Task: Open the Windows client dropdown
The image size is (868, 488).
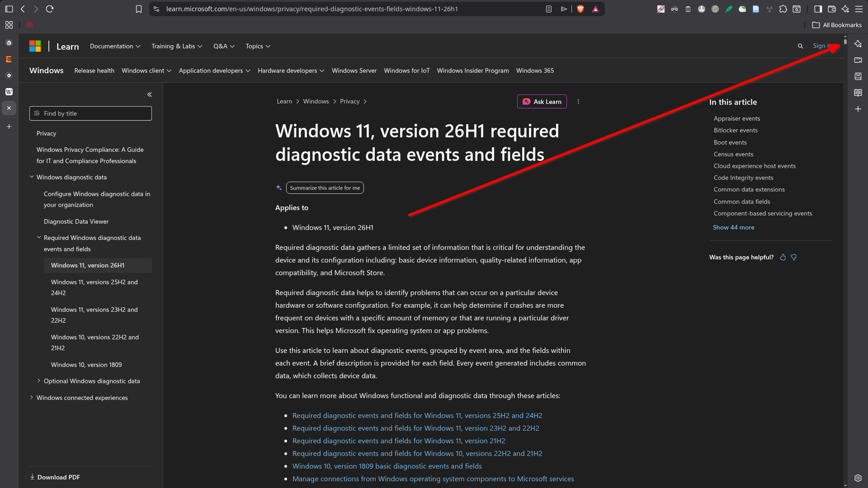Action: pyautogui.click(x=146, y=70)
